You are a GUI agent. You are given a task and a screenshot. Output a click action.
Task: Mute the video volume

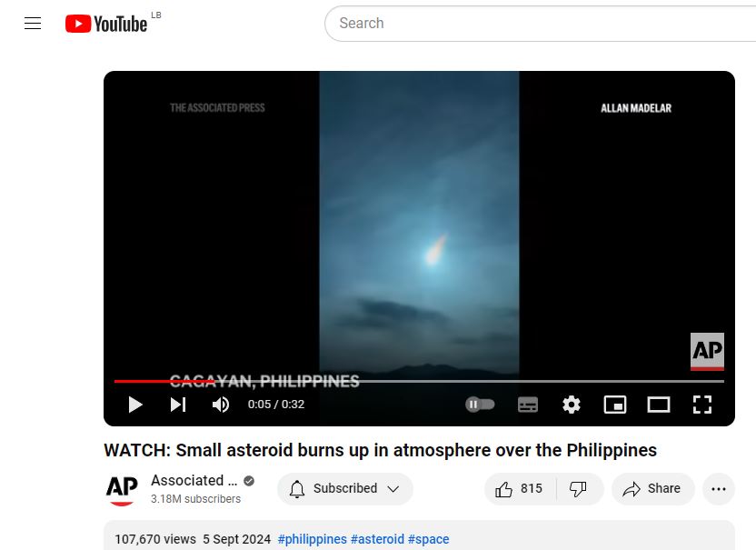point(221,405)
